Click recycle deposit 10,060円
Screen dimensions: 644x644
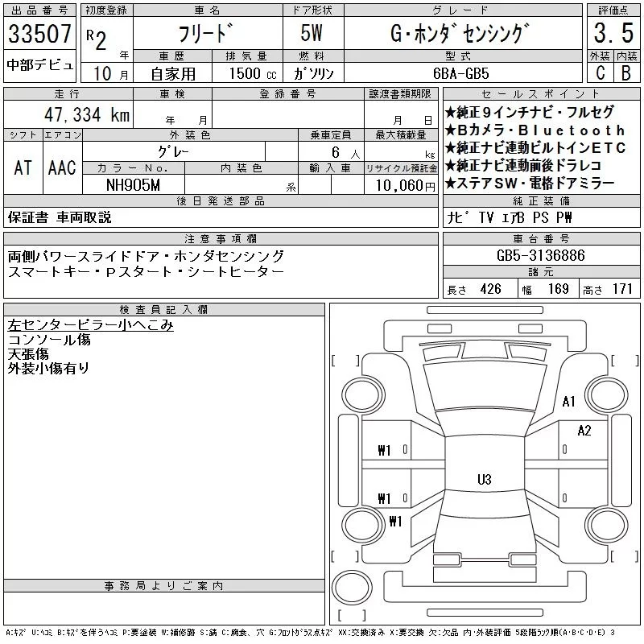(405, 186)
